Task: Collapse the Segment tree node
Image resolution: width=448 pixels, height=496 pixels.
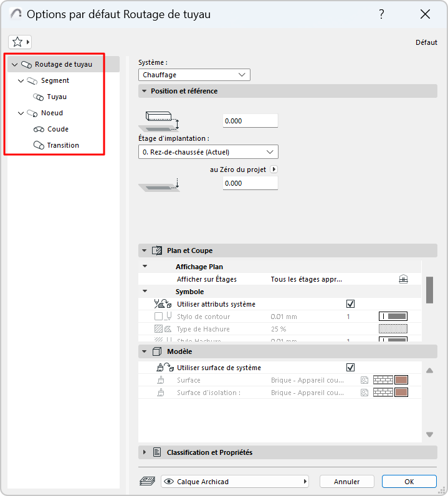Action: point(21,81)
